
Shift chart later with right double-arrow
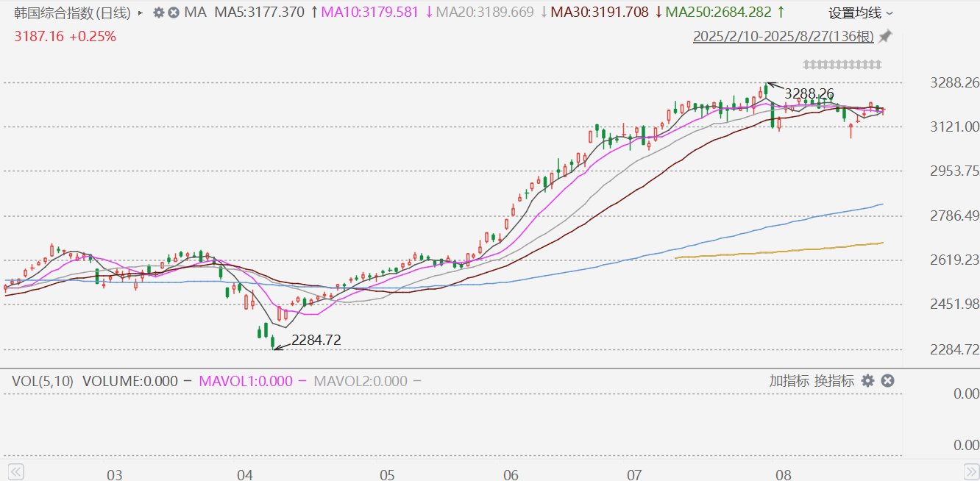pyautogui.click(x=971, y=471)
